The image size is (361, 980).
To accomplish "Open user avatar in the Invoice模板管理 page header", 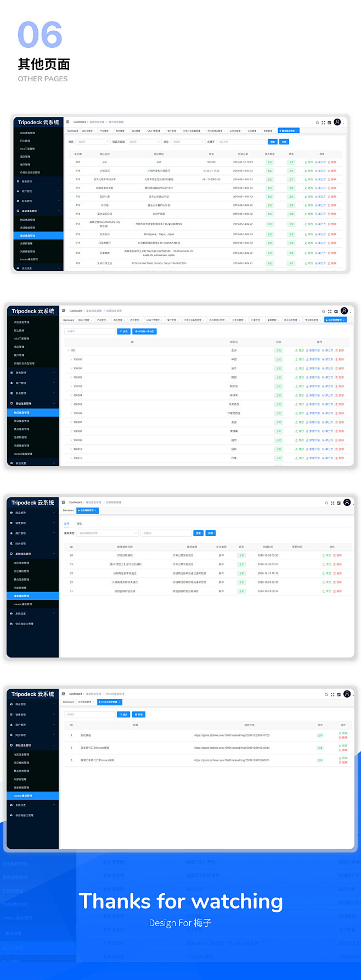I will pyautogui.click(x=347, y=694).
